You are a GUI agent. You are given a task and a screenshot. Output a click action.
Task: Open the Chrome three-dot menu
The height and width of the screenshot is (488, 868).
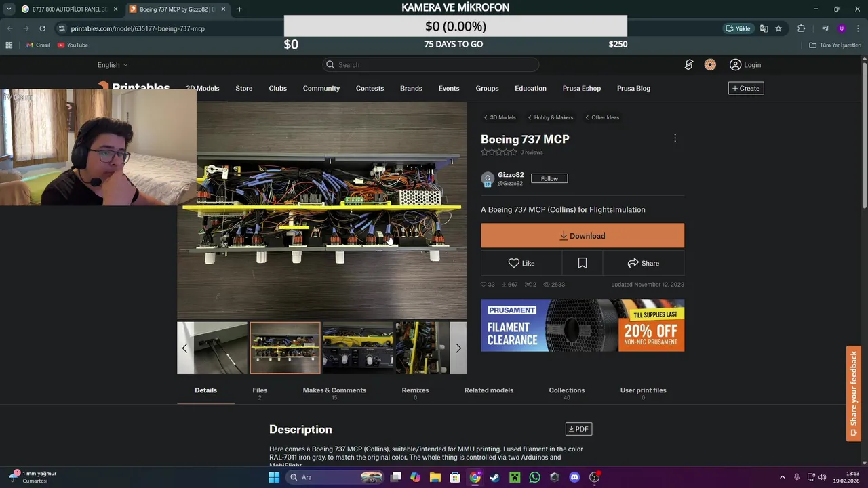tap(857, 28)
